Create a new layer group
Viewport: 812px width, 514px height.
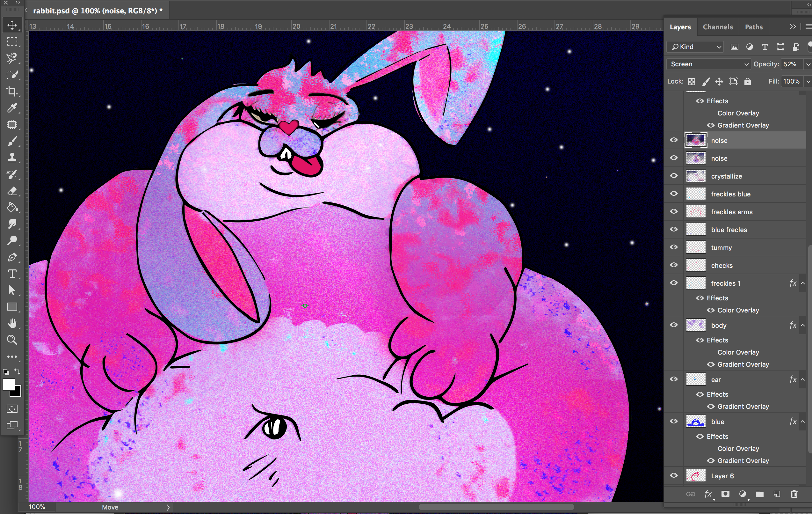pos(759,494)
